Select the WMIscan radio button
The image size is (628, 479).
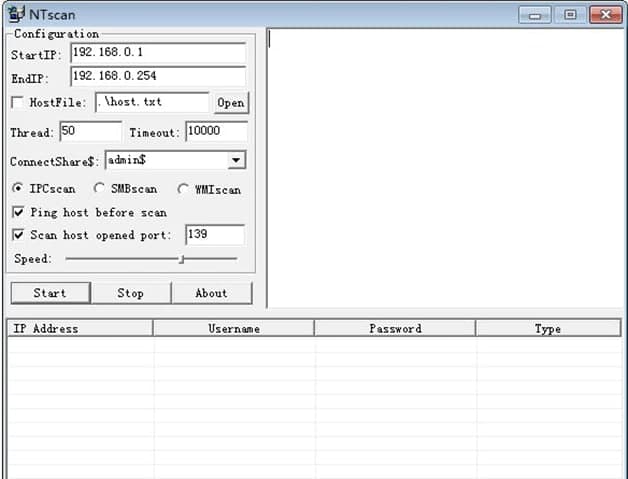(x=183, y=189)
